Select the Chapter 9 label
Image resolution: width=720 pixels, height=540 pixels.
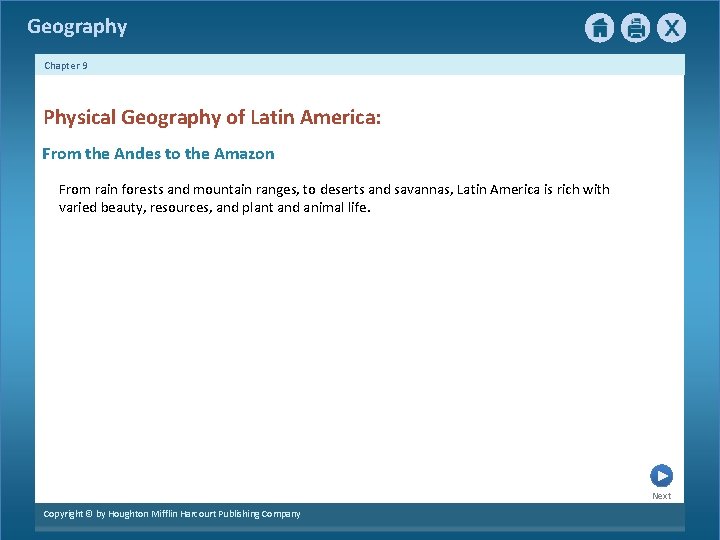(x=66, y=66)
